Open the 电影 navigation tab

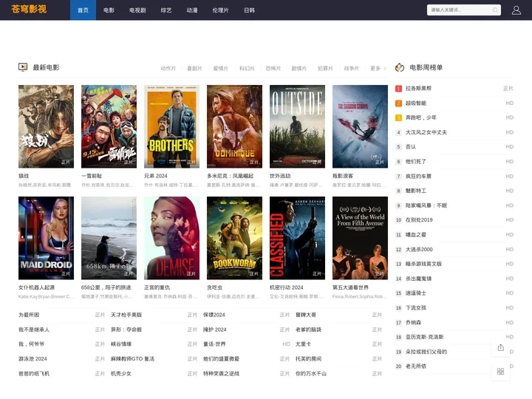tap(109, 10)
